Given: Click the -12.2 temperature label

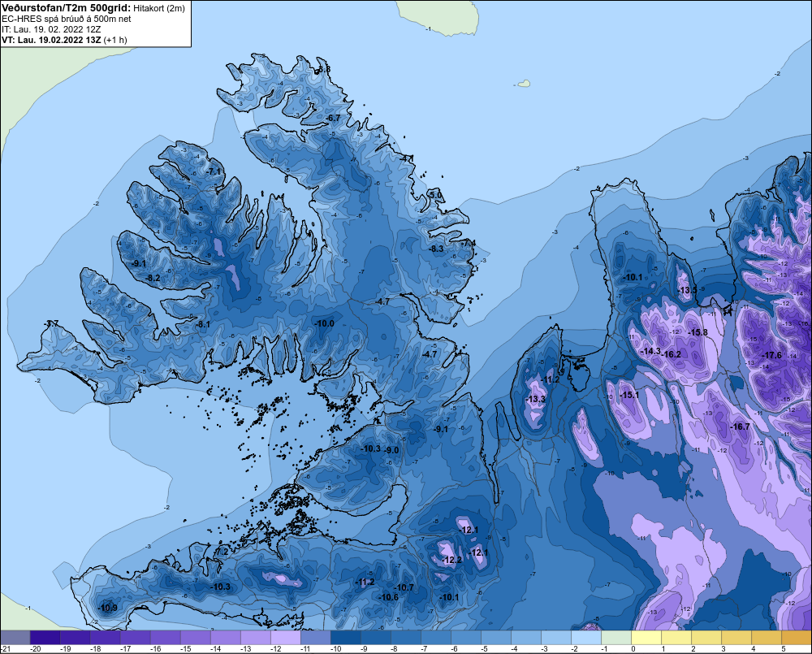Looking at the screenshot, I should [x=452, y=560].
